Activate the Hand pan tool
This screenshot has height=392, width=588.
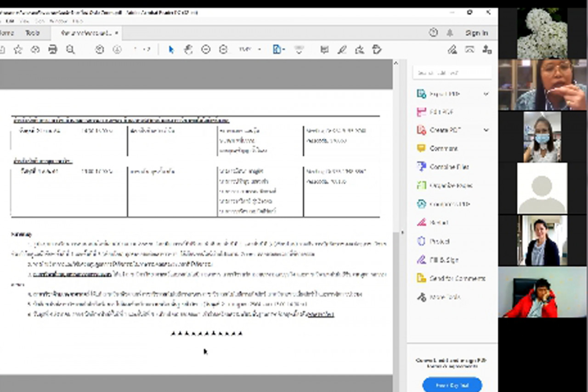(188, 50)
